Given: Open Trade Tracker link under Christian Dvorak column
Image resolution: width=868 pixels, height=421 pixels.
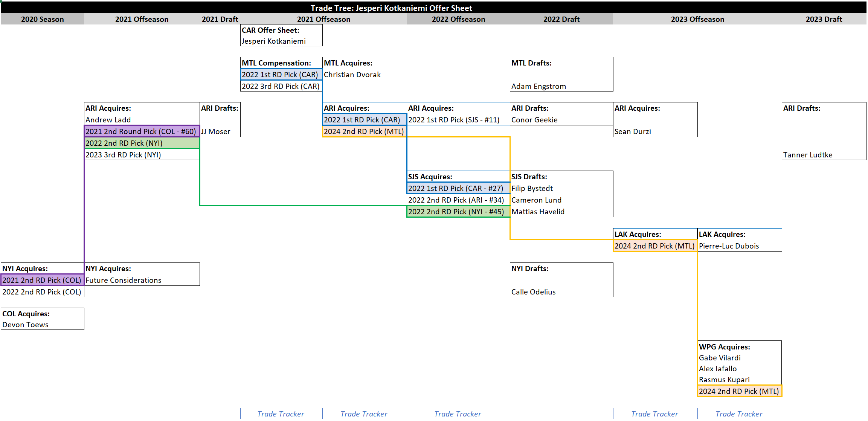Looking at the screenshot, I should (x=364, y=413).
